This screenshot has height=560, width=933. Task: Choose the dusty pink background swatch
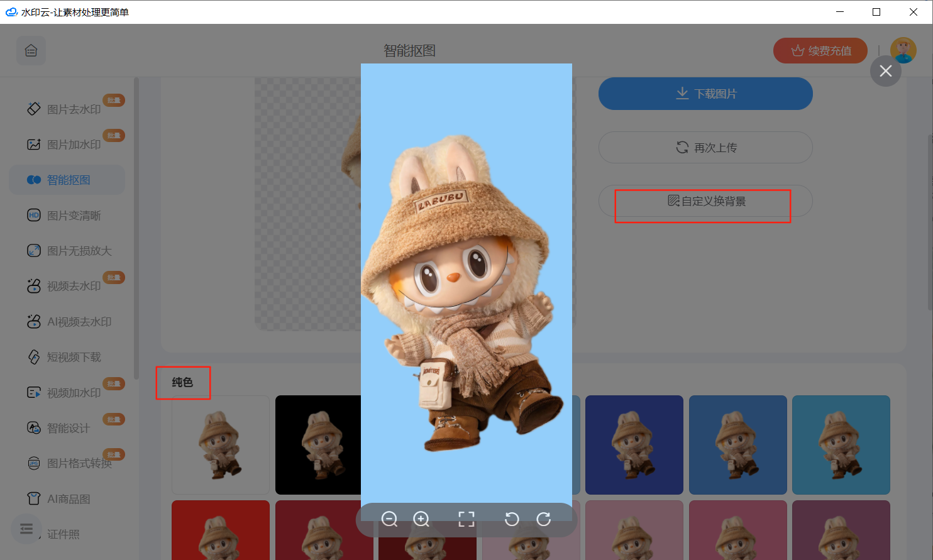pyautogui.click(x=634, y=530)
